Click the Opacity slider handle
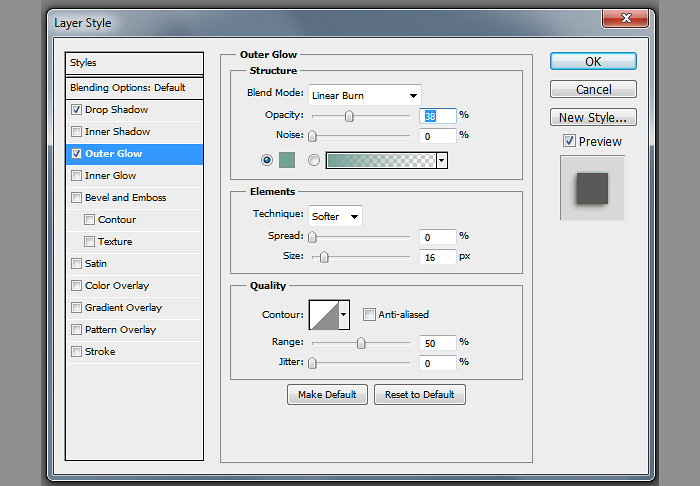This screenshot has width=700, height=486. [349, 116]
